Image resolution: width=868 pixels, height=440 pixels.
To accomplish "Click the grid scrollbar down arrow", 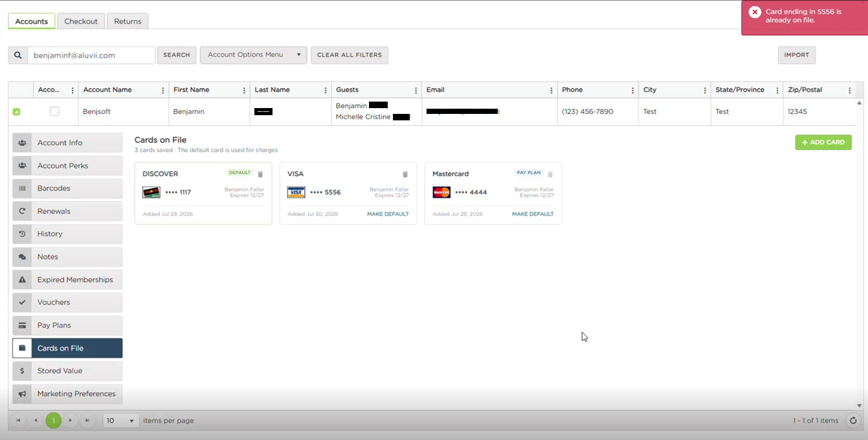I will (x=859, y=406).
